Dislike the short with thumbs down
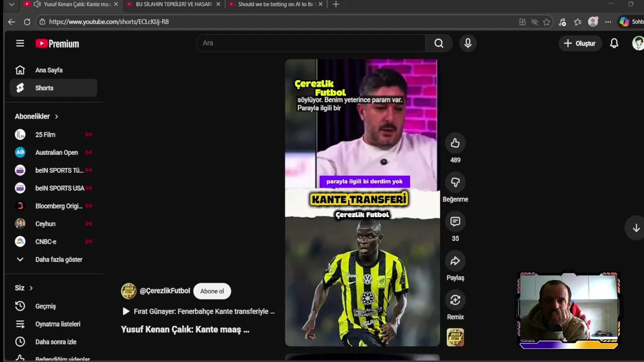The width and height of the screenshot is (644, 362). tap(455, 183)
